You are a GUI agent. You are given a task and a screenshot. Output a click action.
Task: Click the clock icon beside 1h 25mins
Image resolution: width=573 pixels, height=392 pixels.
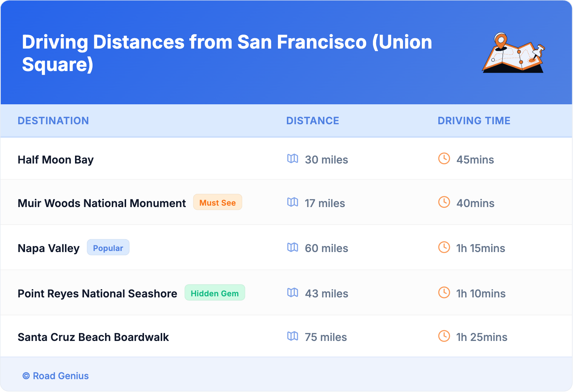click(x=444, y=336)
